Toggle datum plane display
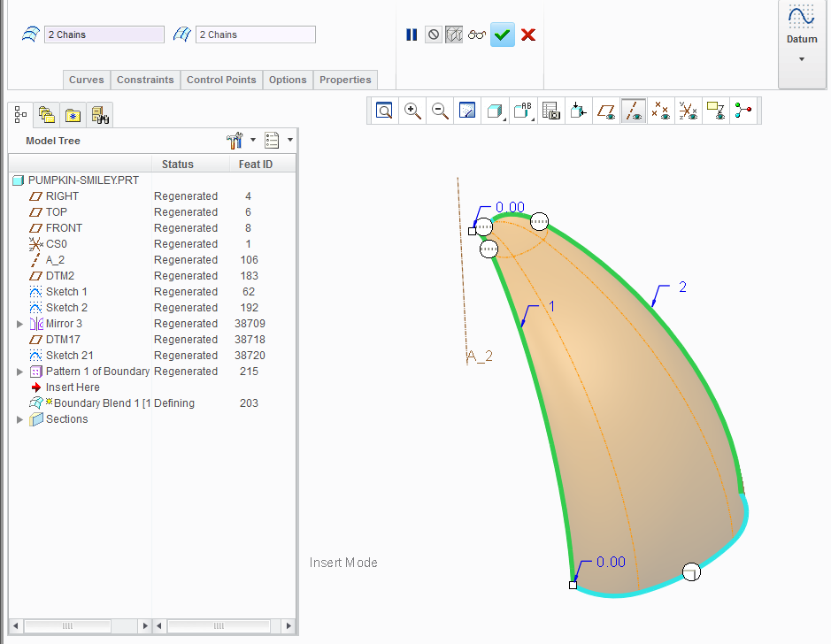 point(606,111)
